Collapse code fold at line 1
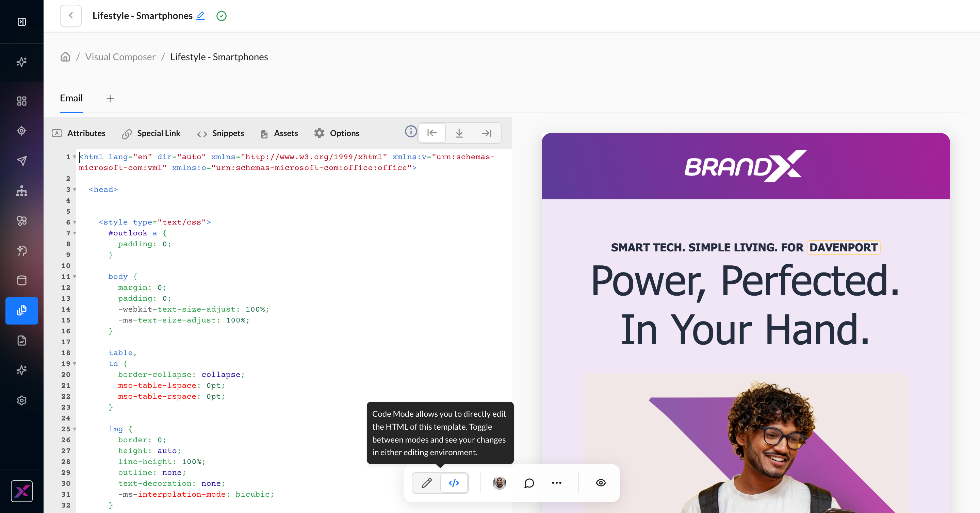 pyautogui.click(x=75, y=157)
